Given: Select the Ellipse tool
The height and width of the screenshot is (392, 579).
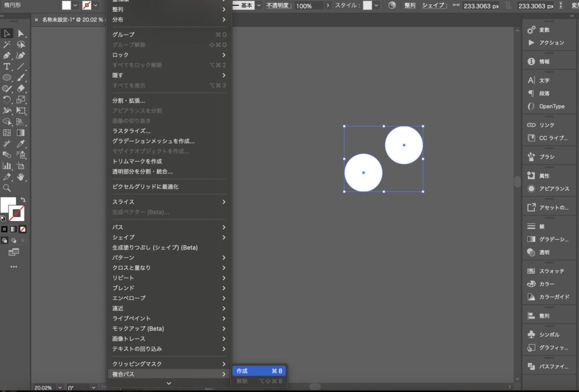Looking at the screenshot, I should (7, 77).
